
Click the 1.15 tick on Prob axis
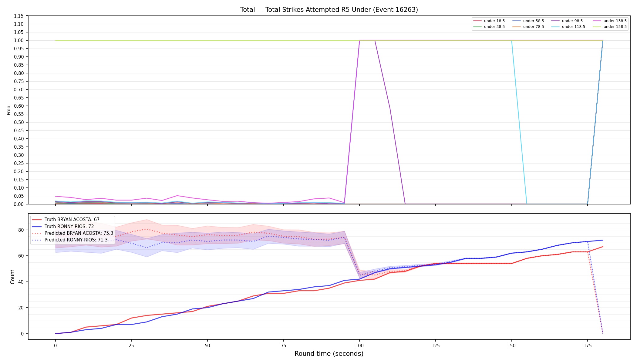click(x=19, y=16)
